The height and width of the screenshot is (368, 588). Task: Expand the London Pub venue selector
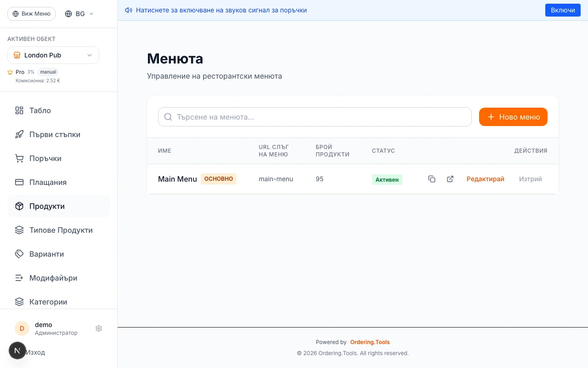coord(53,55)
